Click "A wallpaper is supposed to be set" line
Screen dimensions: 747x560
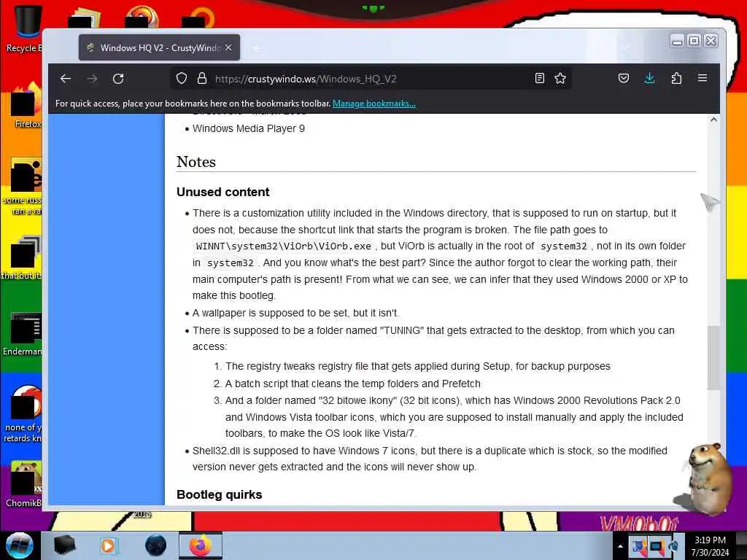pos(295,314)
